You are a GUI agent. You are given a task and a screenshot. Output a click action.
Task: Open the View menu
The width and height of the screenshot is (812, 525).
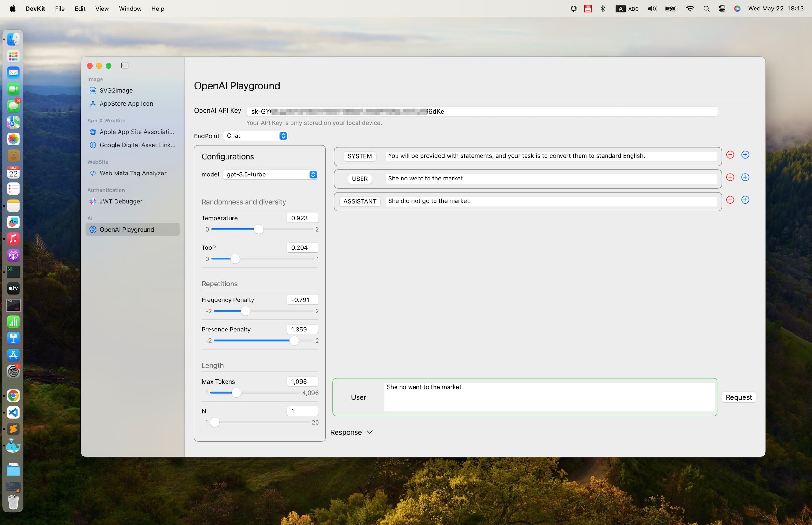click(x=102, y=9)
